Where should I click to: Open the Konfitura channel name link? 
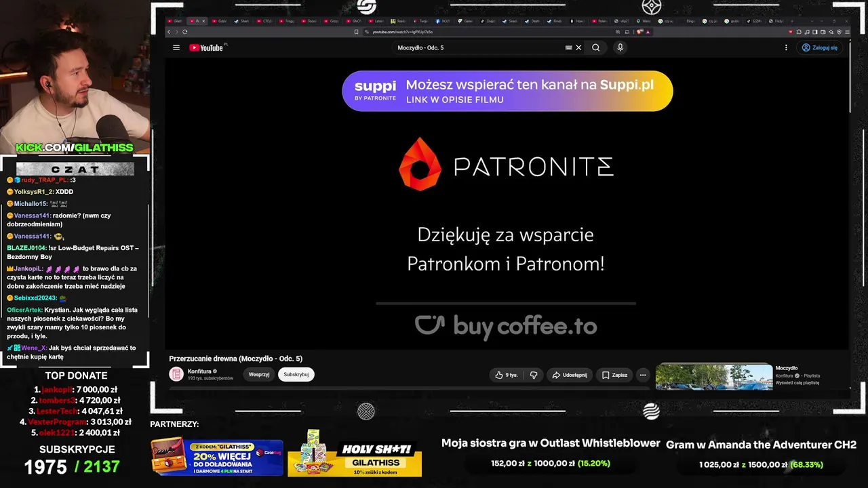click(x=200, y=371)
